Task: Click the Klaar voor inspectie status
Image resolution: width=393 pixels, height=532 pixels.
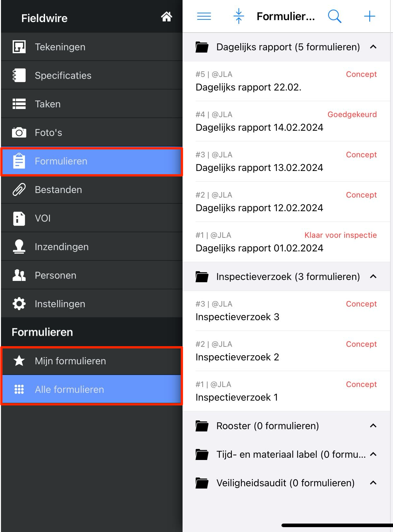Action: 340,235
